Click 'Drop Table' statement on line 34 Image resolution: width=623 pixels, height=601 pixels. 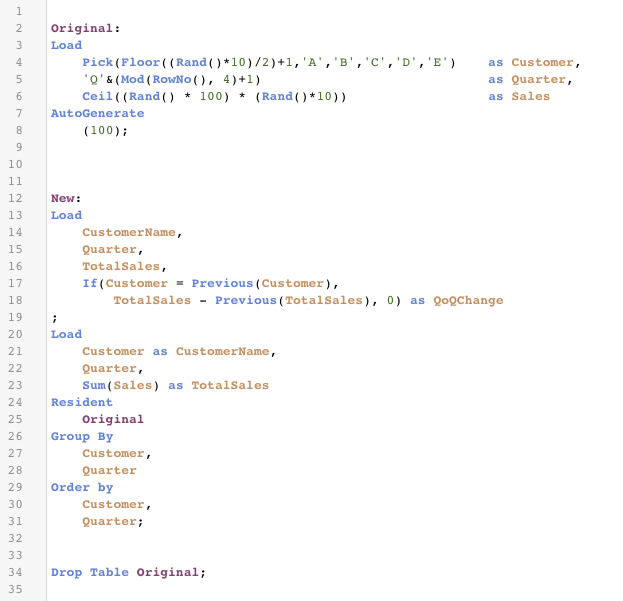90,572
